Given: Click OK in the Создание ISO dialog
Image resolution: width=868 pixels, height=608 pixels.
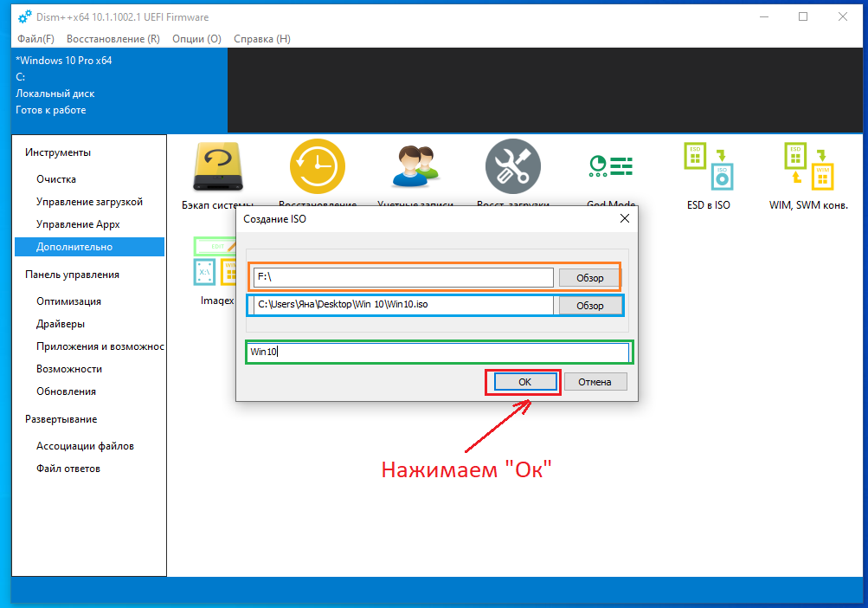Looking at the screenshot, I should 524,382.
